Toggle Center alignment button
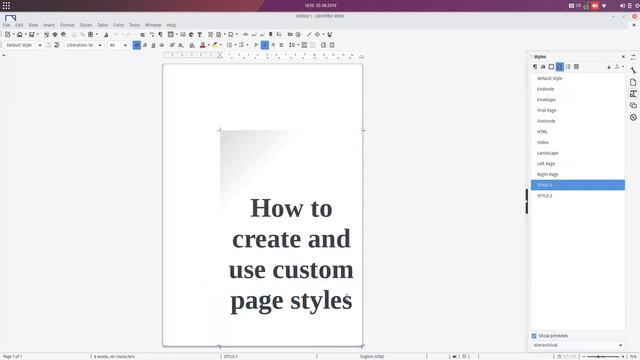640x360 pixels. click(265, 45)
